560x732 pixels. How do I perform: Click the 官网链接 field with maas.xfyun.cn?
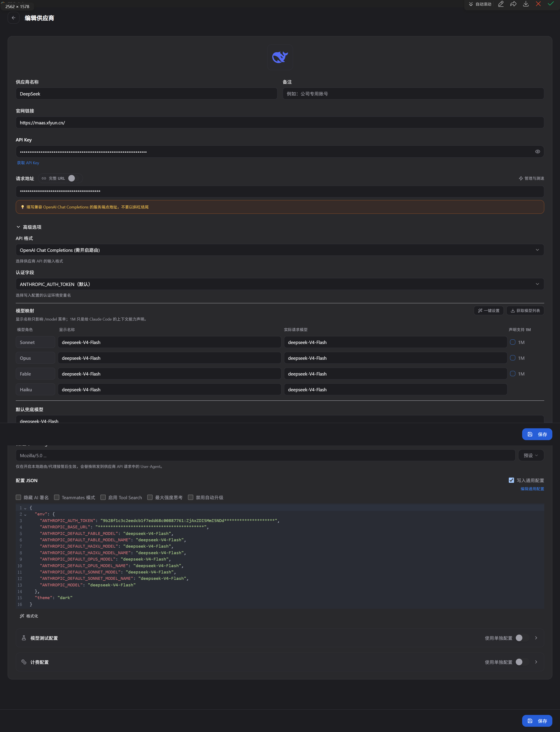coord(280,123)
